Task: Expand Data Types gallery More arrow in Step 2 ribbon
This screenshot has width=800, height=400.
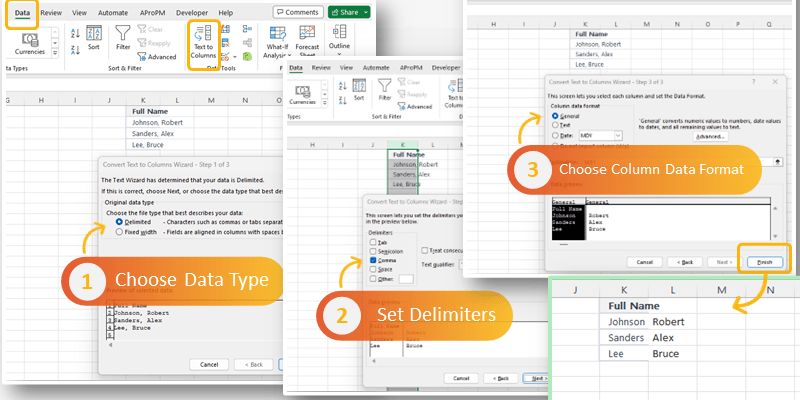Action: point(324,102)
